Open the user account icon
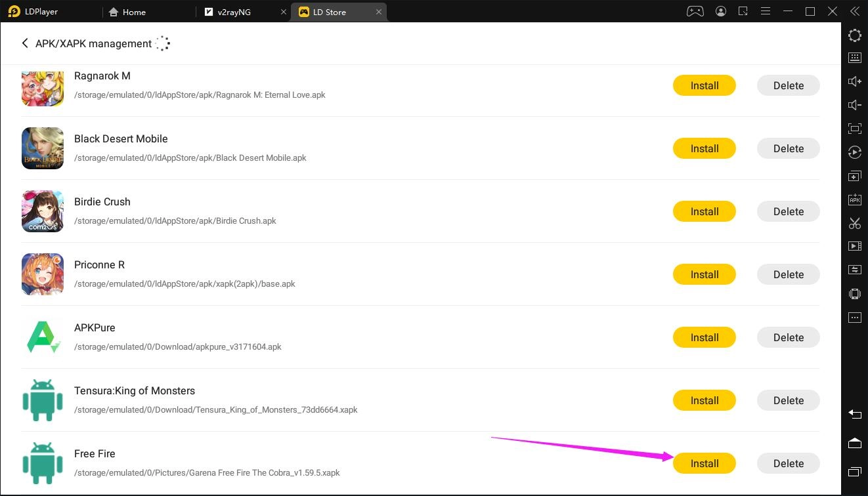 pos(721,11)
